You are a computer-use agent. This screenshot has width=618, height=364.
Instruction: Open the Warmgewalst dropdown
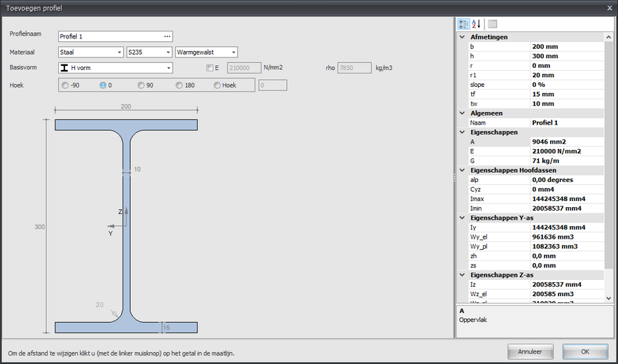(233, 52)
